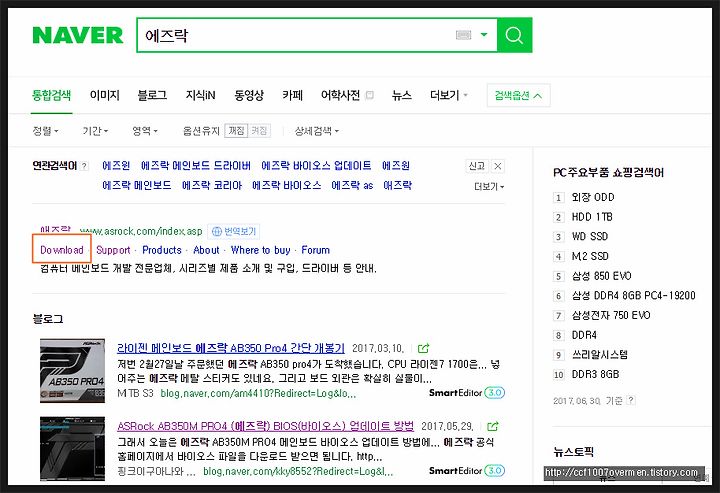
Task: Select shopping keyword 삼성 DDR4 8GB PC4-19200
Action: 633,296
